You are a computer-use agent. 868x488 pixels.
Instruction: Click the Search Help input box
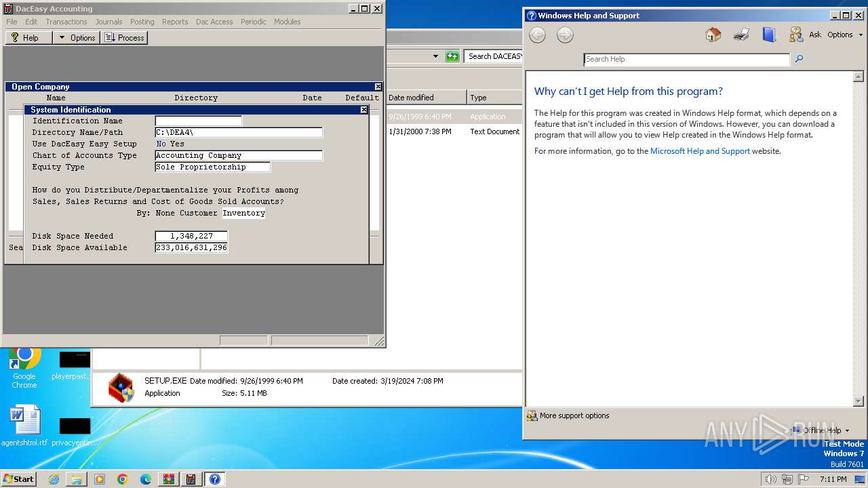pos(687,59)
